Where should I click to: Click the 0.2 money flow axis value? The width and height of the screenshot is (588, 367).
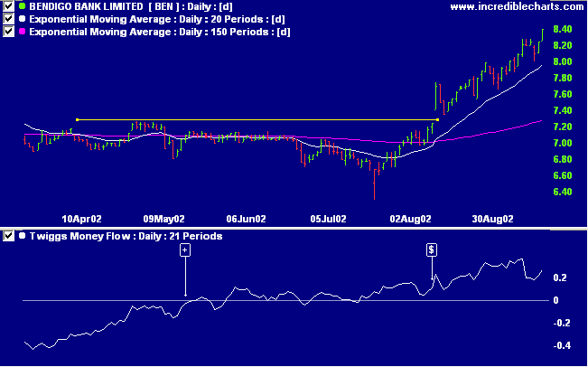point(559,278)
